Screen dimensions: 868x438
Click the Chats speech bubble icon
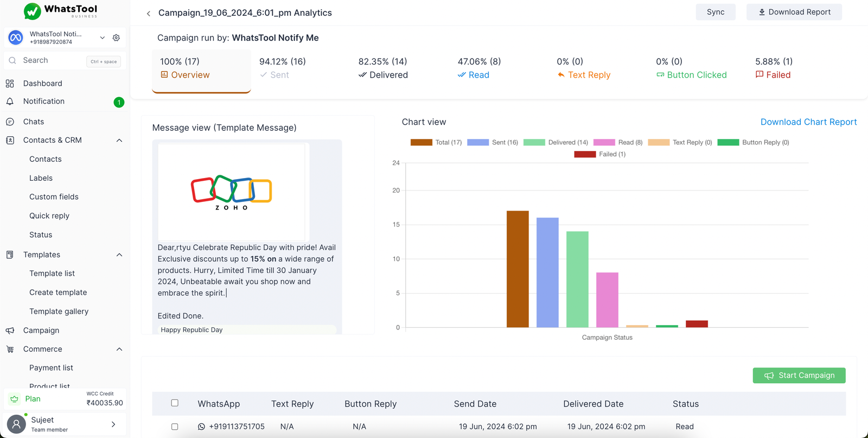point(10,122)
